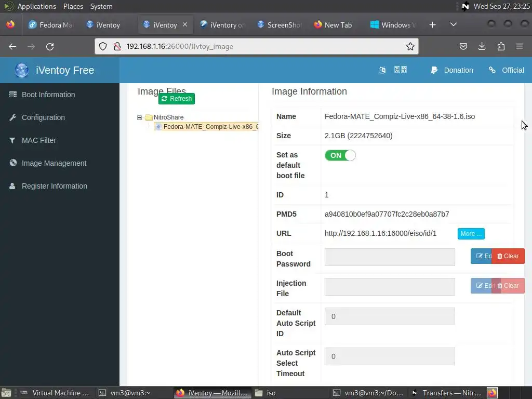Open MAC Filter page

[38, 140]
